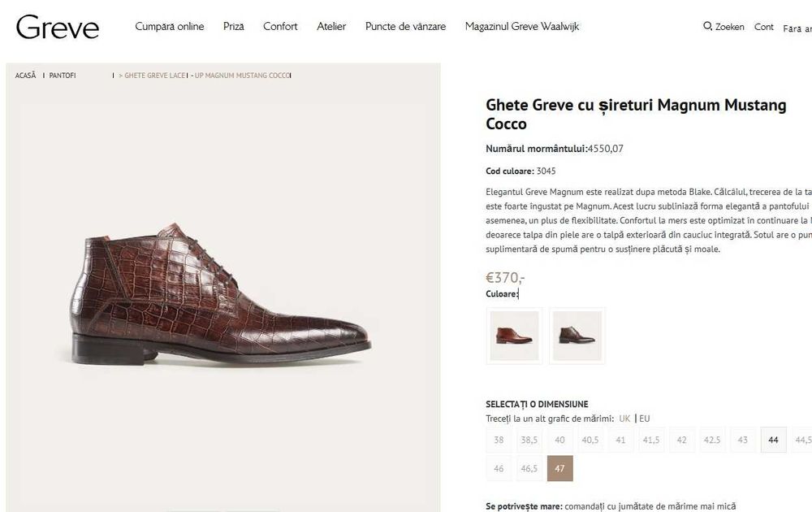Click the Zoeken search icon
This screenshot has width=812, height=512.
(707, 27)
